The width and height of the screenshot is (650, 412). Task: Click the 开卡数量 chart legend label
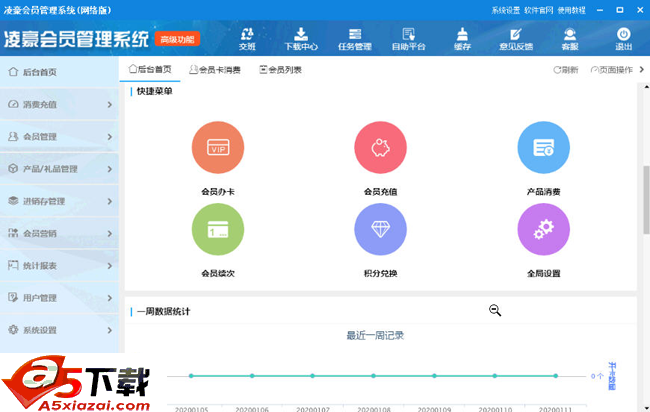612,376
